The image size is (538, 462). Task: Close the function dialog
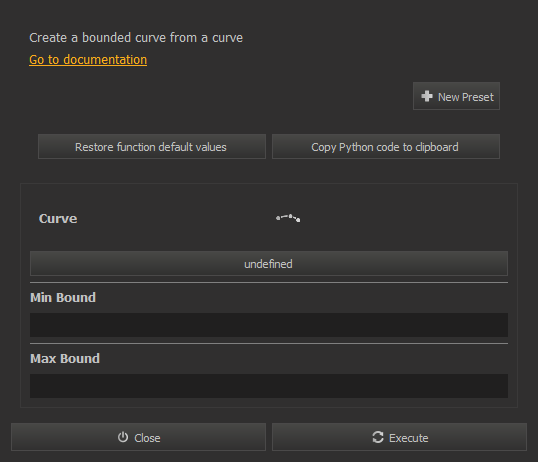tap(138, 437)
